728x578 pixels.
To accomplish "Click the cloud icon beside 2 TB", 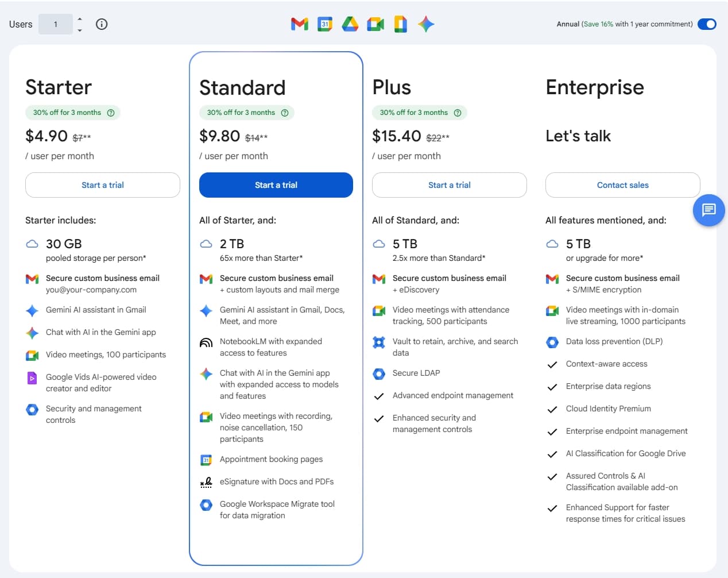I will (x=206, y=244).
